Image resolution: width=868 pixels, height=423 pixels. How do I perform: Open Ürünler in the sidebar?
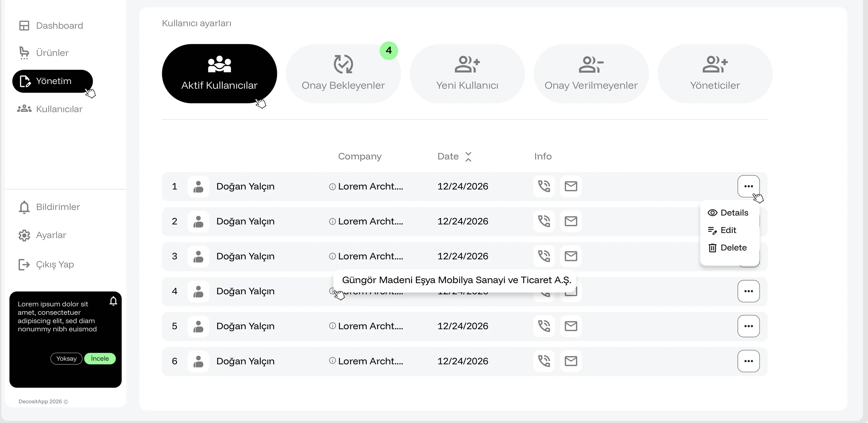[44, 53]
